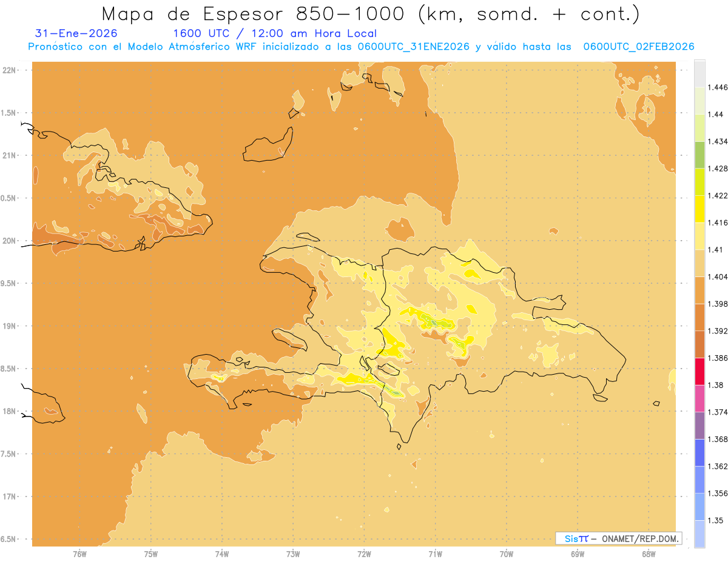Click the '72W' longitude label

click(x=364, y=554)
